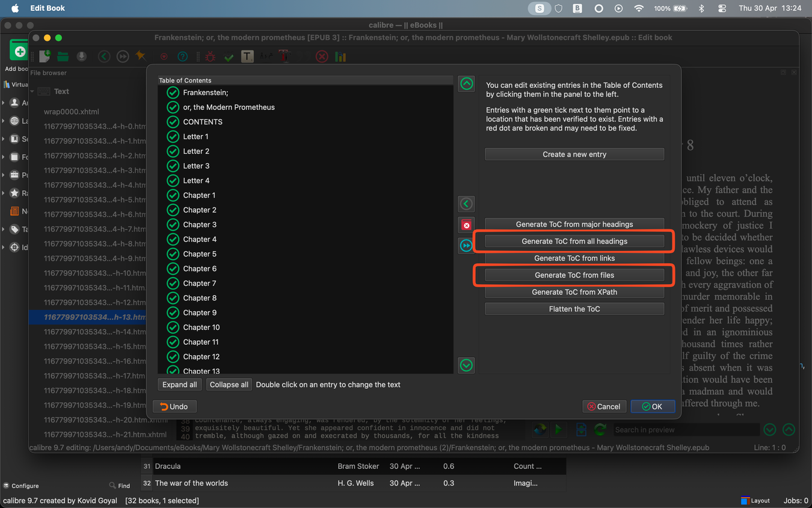The height and width of the screenshot is (508, 812).
Task: Click the green tick beside Letter 1
Action: pos(173,137)
